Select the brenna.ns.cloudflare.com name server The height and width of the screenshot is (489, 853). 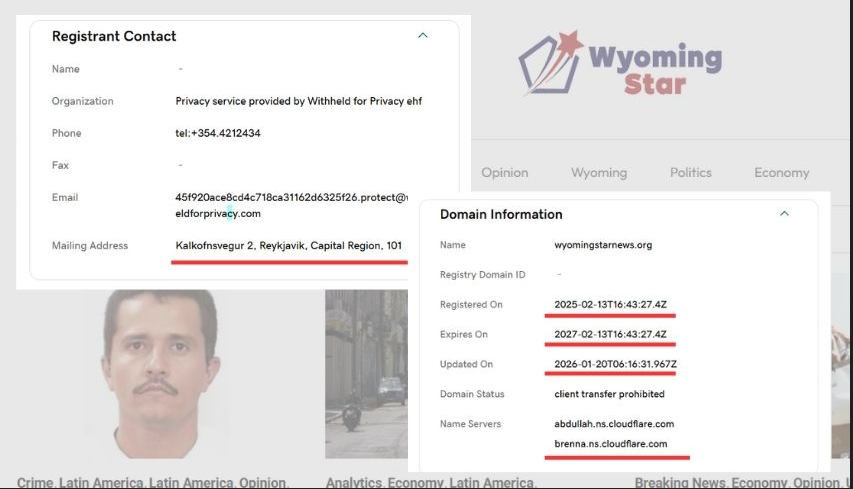(610, 444)
